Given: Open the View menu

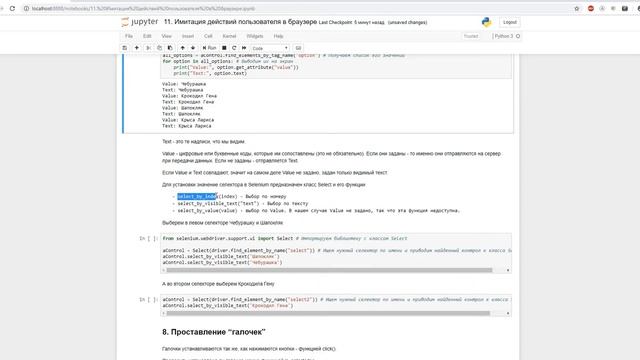Looking at the screenshot, I should coord(167,36).
